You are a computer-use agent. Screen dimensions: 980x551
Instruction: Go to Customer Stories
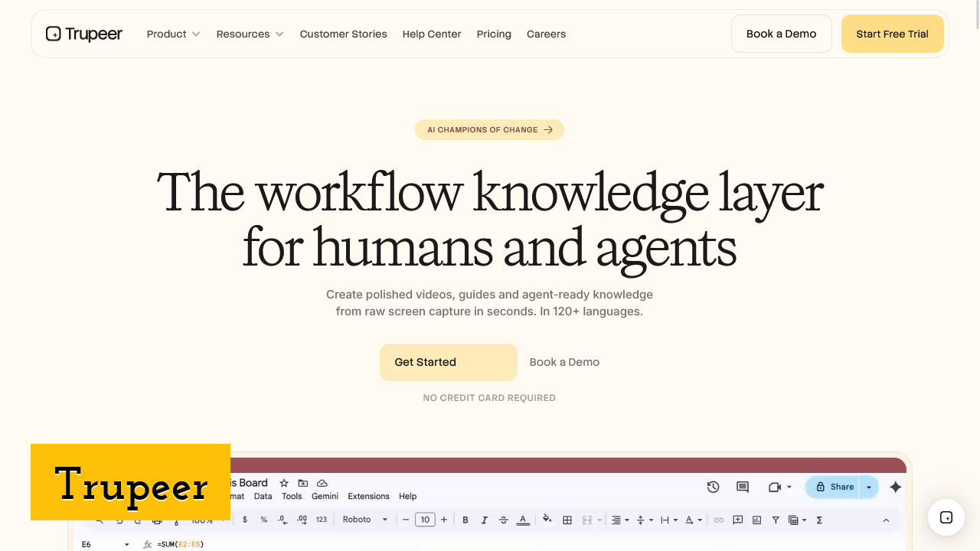(343, 34)
